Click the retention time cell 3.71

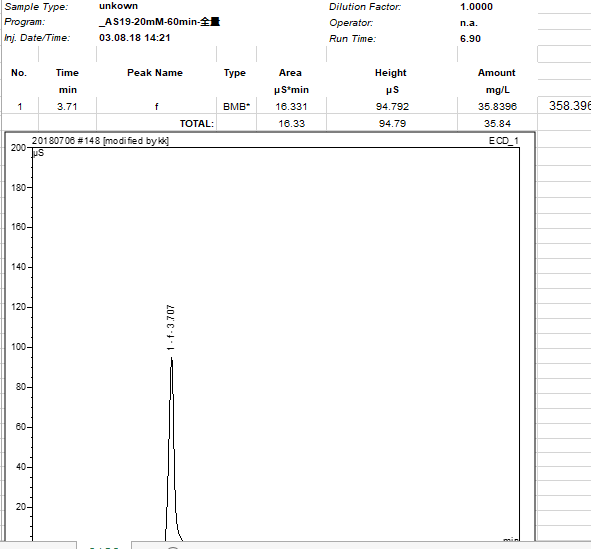click(x=67, y=107)
